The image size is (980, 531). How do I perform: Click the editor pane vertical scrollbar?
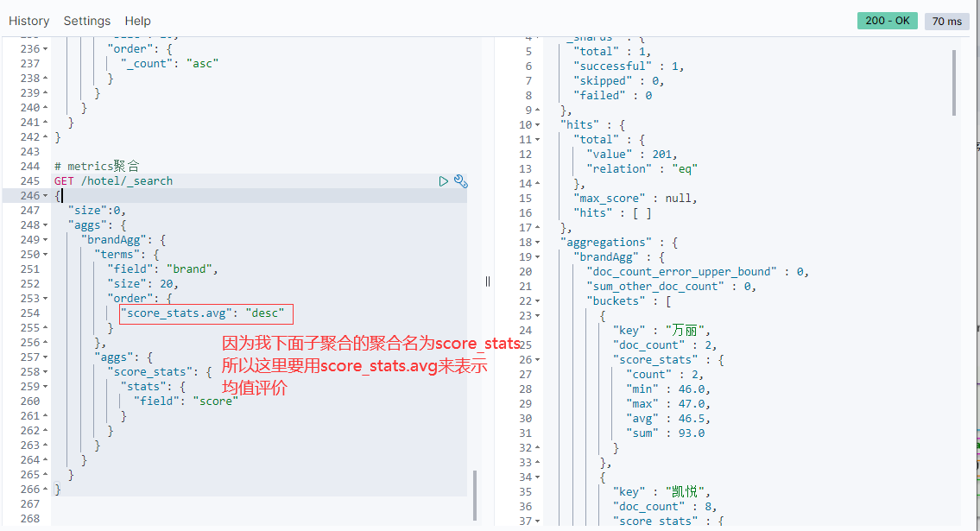coord(475,496)
